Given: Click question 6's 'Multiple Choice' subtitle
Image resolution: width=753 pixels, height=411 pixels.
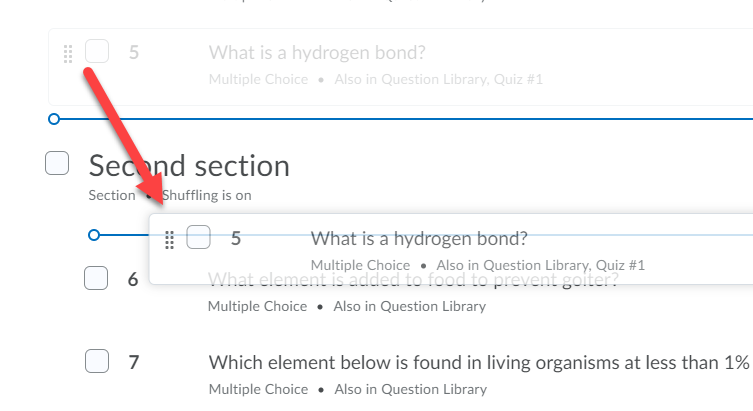Looking at the screenshot, I should tap(257, 306).
